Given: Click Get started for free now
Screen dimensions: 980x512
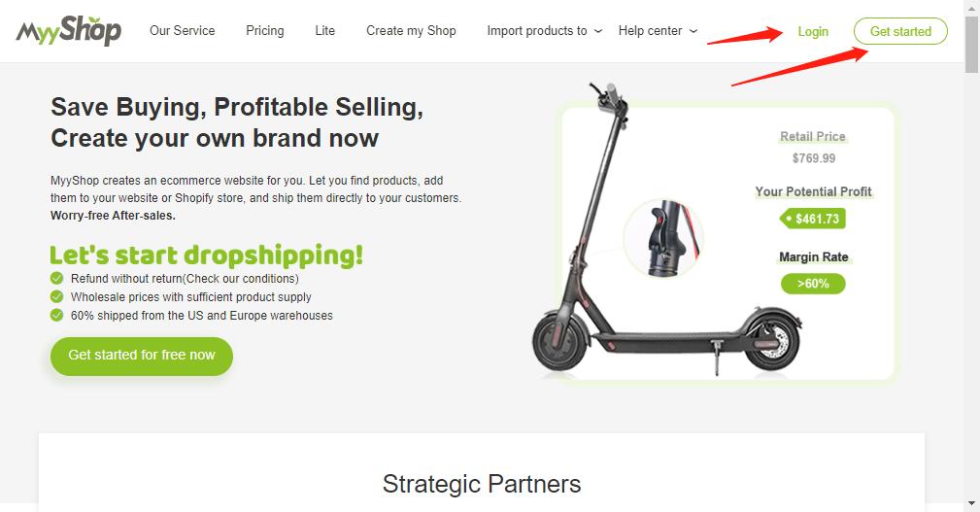Looking at the screenshot, I should [x=142, y=356].
